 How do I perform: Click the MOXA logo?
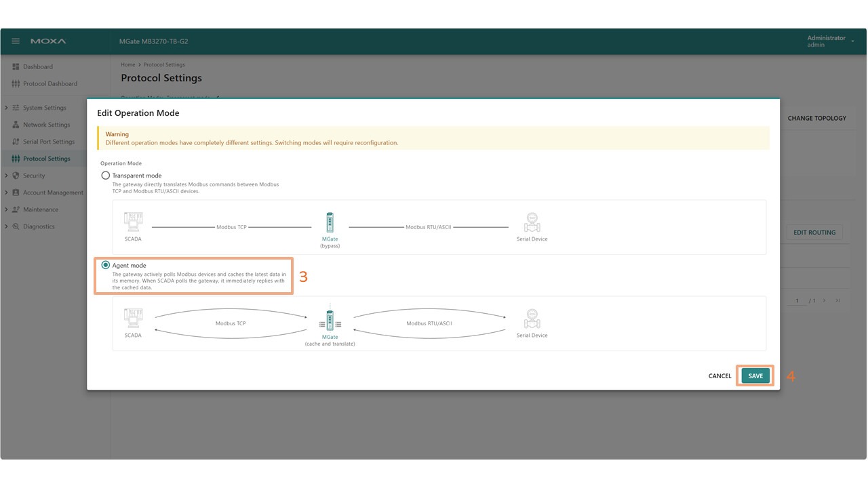48,41
